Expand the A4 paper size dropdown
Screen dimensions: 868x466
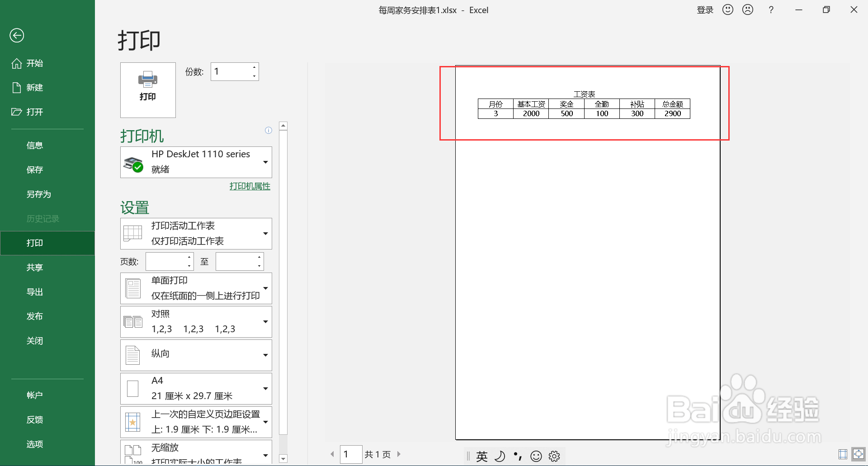[196, 389]
